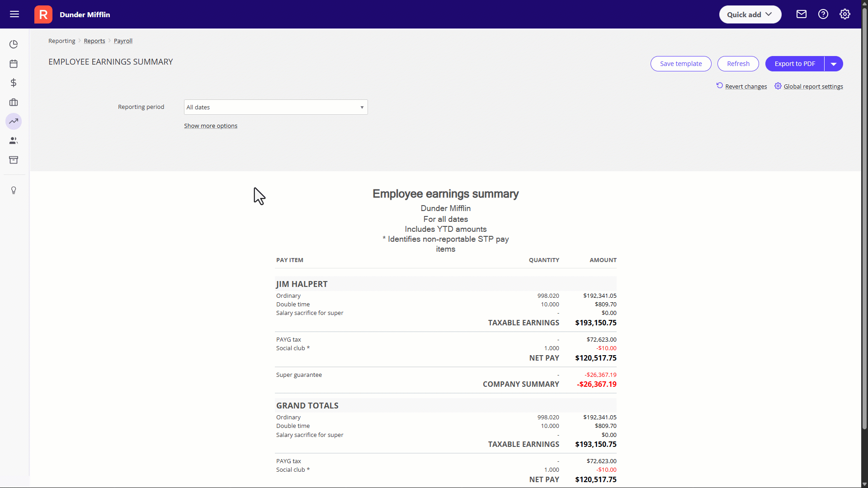This screenshot has height=488, width=868.
Task: Click the help question mark icon
Action: [823, 14]
